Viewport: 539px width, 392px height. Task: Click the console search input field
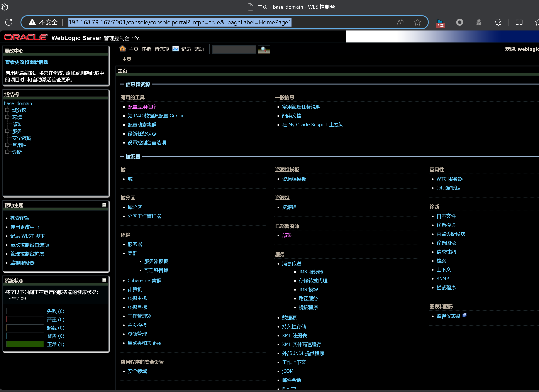pyautogui.click(x=234, y=49)
